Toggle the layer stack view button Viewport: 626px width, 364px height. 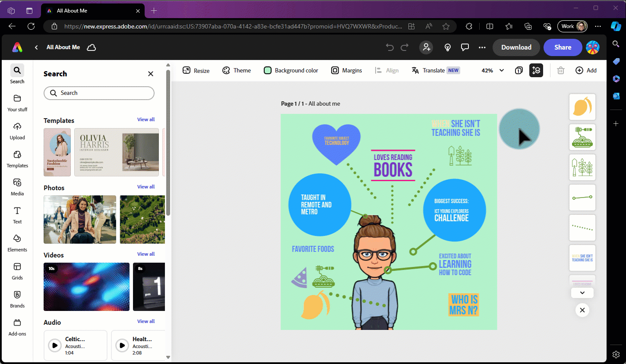536,70
